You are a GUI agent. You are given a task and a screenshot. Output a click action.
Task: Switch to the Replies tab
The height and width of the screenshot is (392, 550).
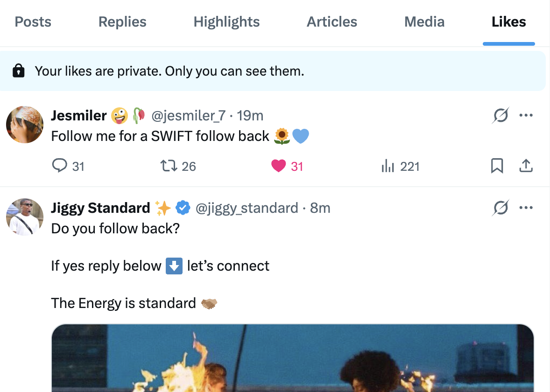pos(122,21)
